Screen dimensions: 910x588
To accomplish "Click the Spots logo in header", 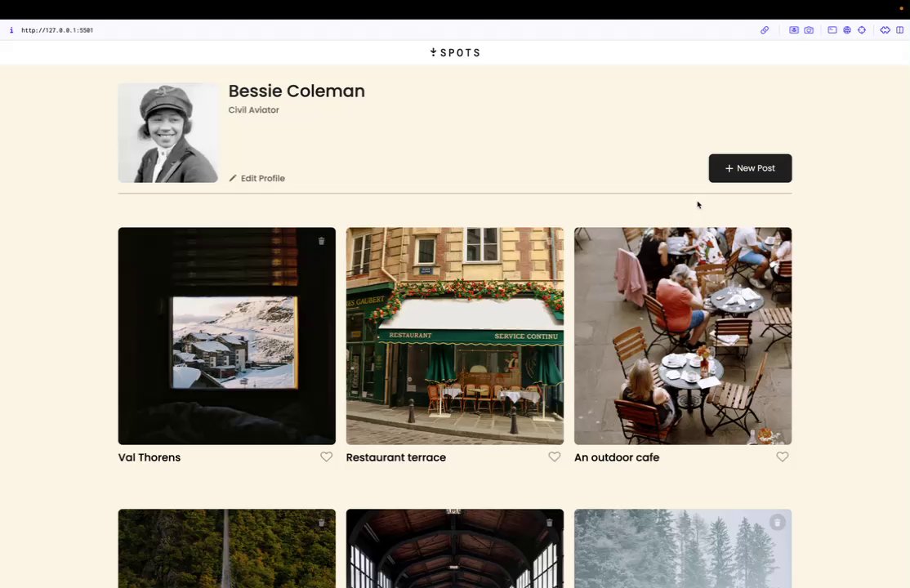I will [x=455, y=53].
